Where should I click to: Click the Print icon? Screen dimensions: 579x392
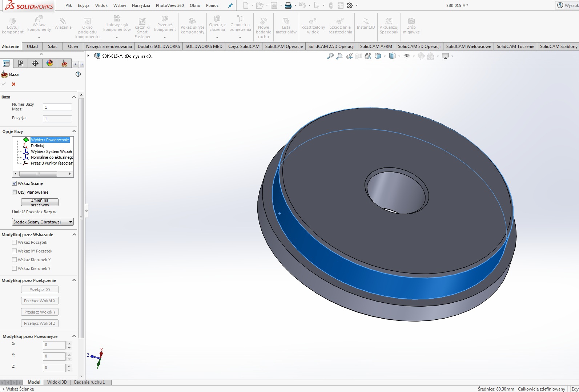pyautogui.click(x=288, y=5)
